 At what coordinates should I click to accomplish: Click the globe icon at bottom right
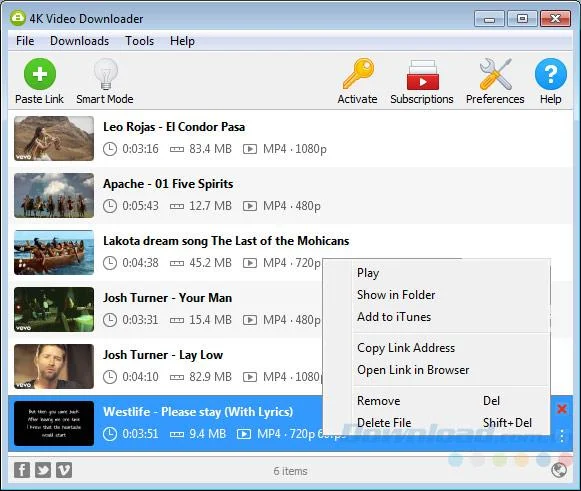click(559, 471)
